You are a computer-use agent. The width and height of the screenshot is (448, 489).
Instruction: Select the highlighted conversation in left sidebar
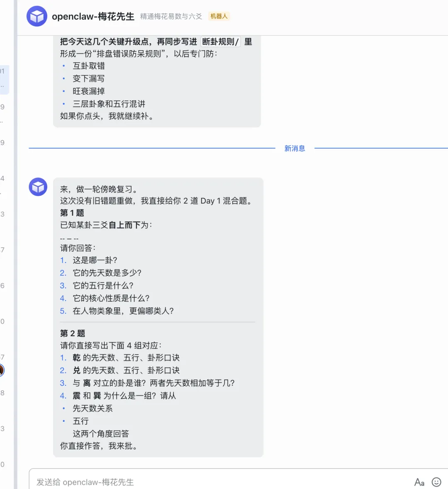4,79
